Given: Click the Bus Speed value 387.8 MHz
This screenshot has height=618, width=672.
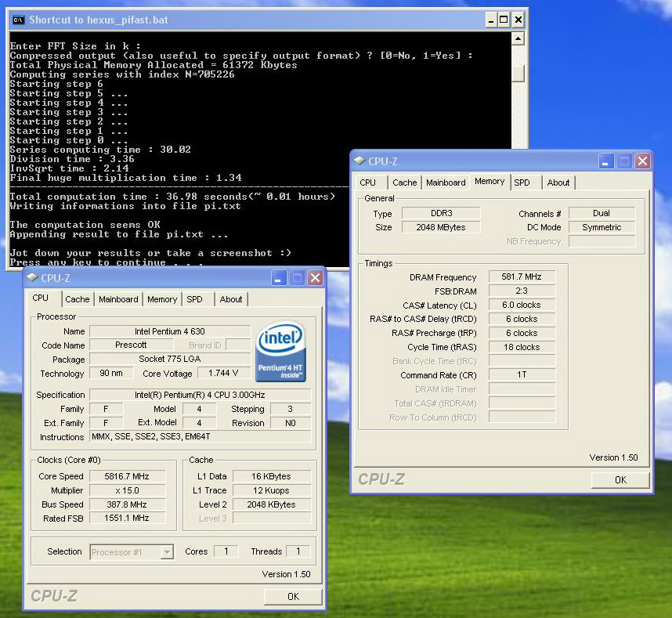Looking at the screenshot, I should (x=127, y=504).
